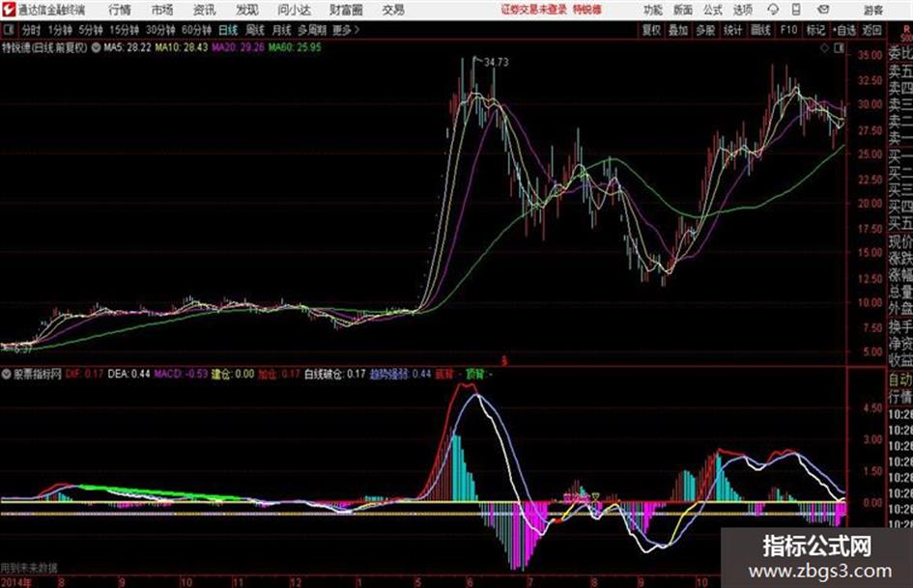Click the MA10: 28.43 label
The image size is (913, 588).
181,47
